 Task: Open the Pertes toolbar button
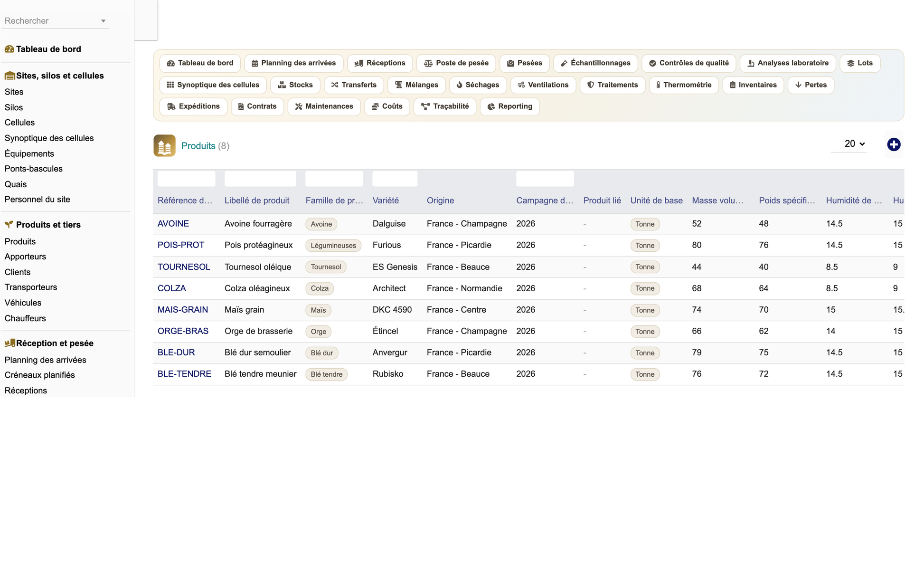(811, 85)
